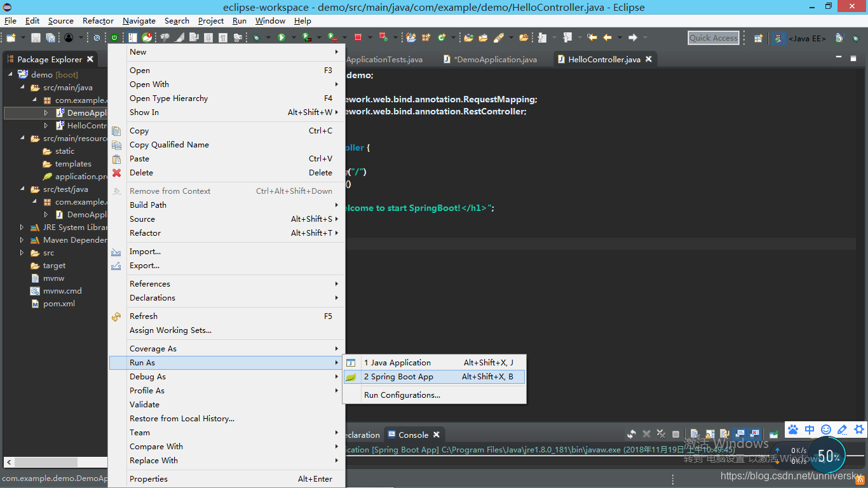The image size is (868, 488).
Task: Click the red Stop square toolbar icon
Action: coord(358,37)
